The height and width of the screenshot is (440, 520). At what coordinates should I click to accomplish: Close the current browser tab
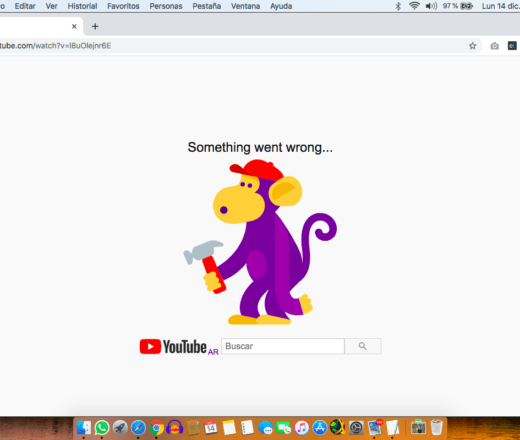[x=74, y=26]
